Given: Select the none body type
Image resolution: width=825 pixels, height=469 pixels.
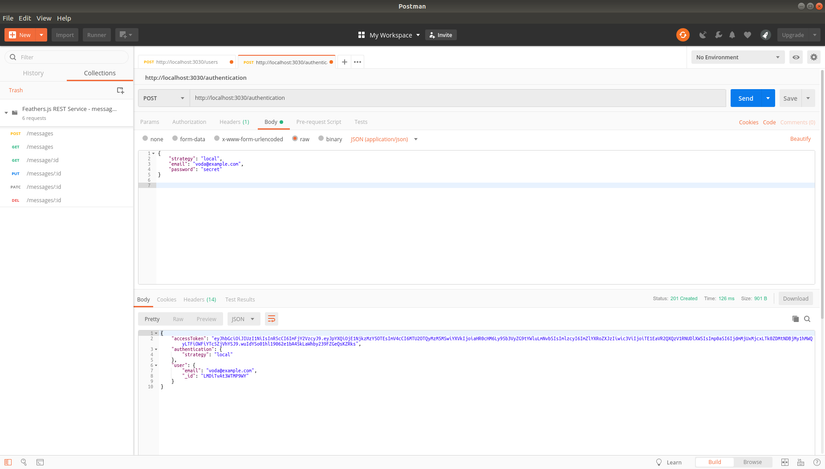Looking at the screenshot, I should coord(145,138).
